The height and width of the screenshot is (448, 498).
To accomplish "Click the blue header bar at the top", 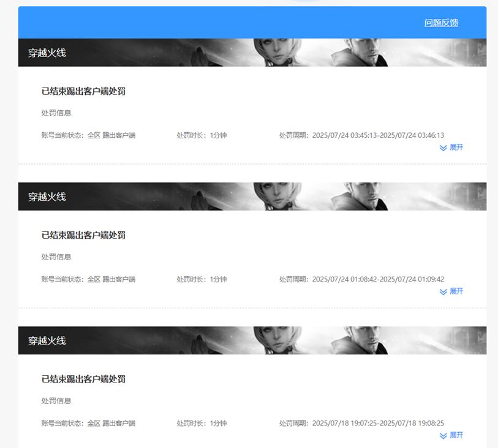I will pos(245,22).
